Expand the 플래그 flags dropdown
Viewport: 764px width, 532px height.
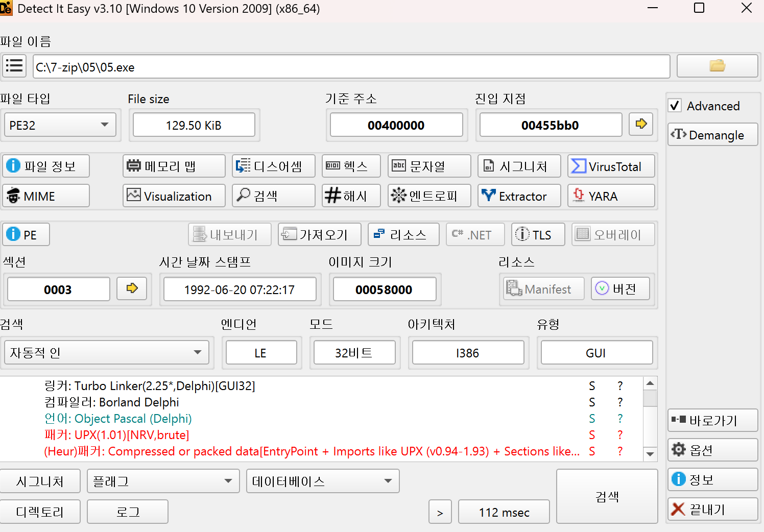(x=163, y=481)
